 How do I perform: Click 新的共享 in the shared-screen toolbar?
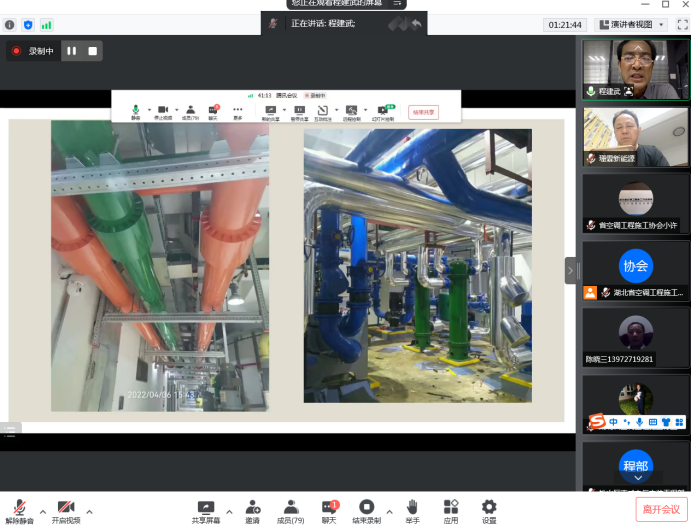pyautogui.click(x=270, y=112)
